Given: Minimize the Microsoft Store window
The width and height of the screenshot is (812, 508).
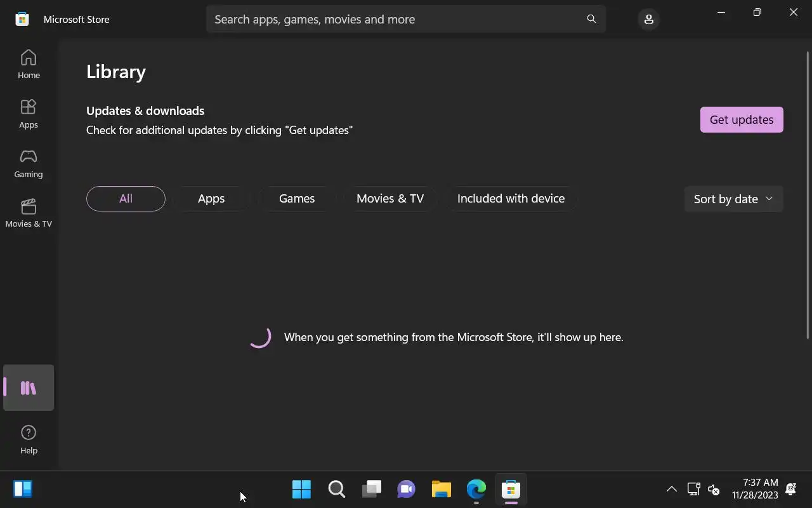Looking at the screenshot, I should click(721, 12).
